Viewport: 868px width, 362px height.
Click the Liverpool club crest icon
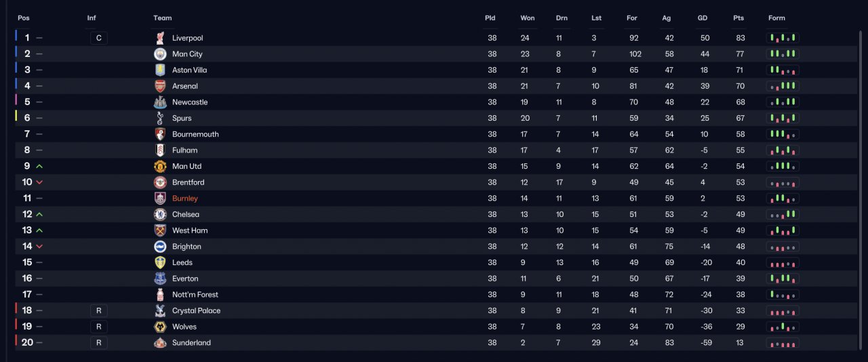click(160, 38)
